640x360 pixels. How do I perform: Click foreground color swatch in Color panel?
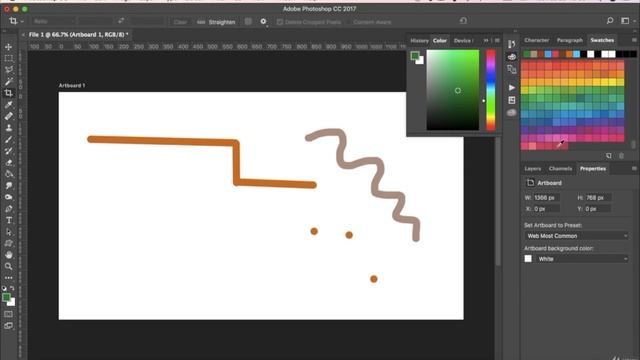415,56
